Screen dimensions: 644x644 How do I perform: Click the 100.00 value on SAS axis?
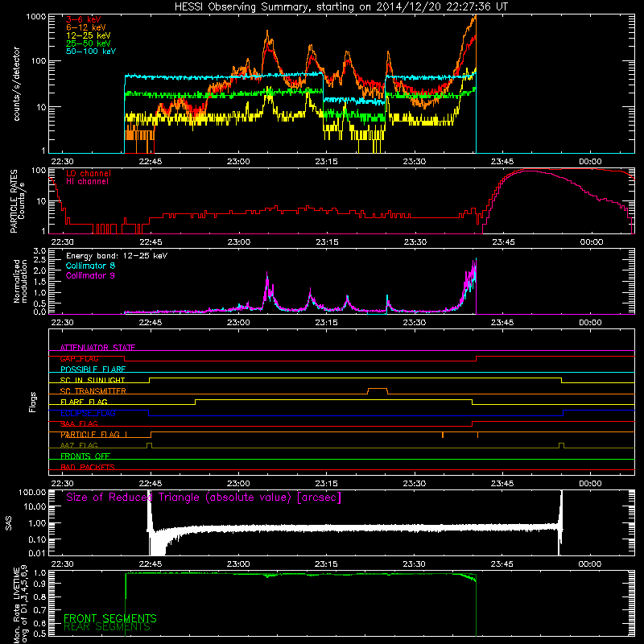point(32,492)
